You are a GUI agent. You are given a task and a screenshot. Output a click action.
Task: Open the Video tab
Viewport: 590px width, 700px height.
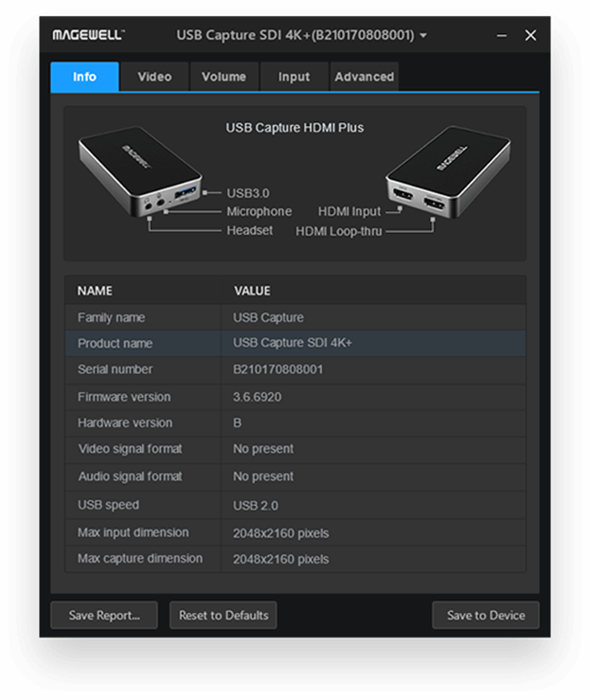click(x=154, y=77)
